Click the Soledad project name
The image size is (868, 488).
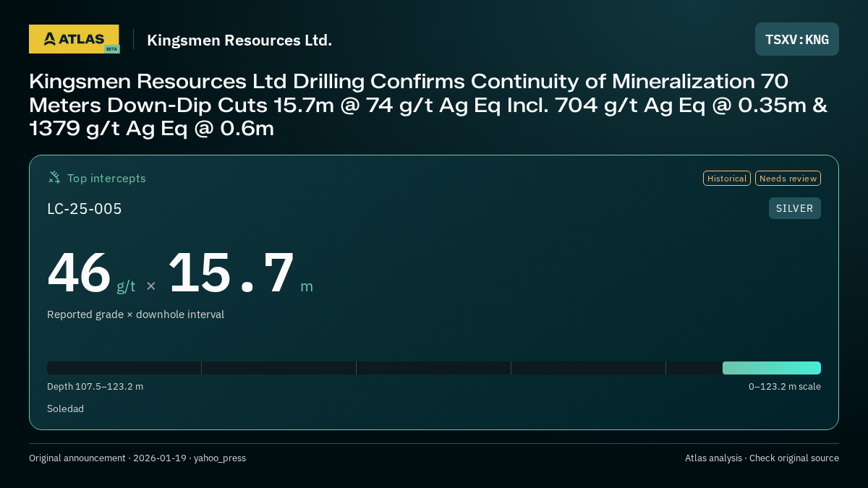point(65,408)
